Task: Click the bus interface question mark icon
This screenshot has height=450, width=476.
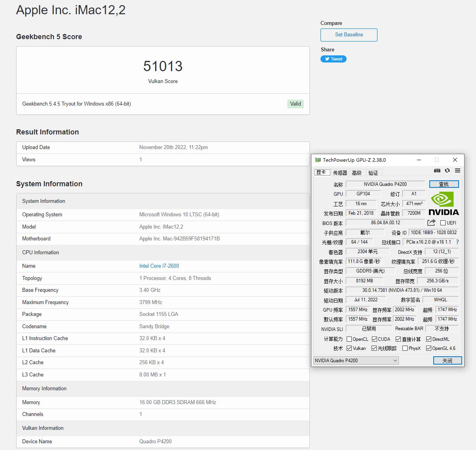Action: pos(457,242)
